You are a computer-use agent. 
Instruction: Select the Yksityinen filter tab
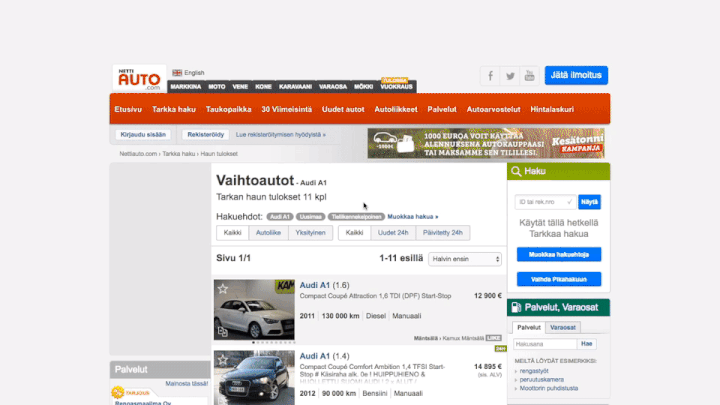(310, 233)
